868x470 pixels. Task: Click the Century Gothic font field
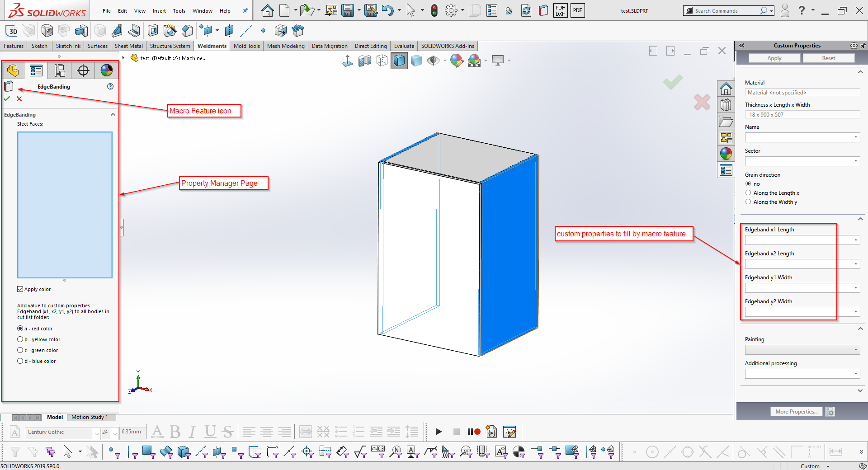[62, 432]
